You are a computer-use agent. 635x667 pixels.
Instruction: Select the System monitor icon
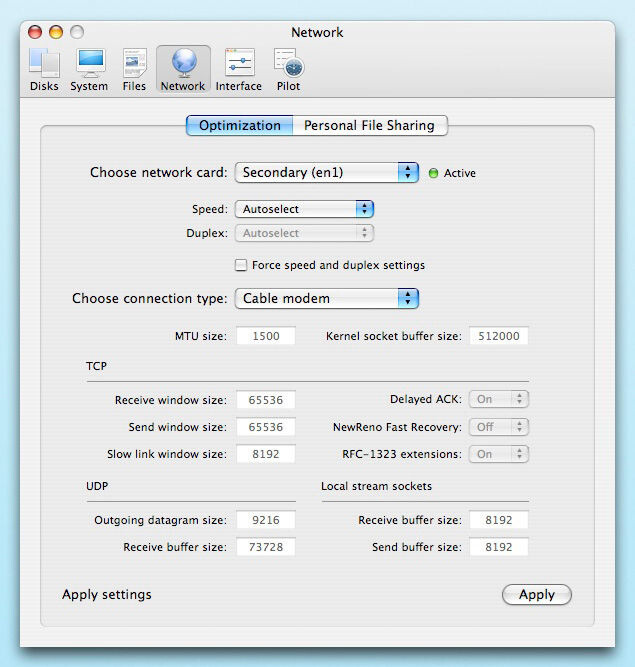click(90, 63)
